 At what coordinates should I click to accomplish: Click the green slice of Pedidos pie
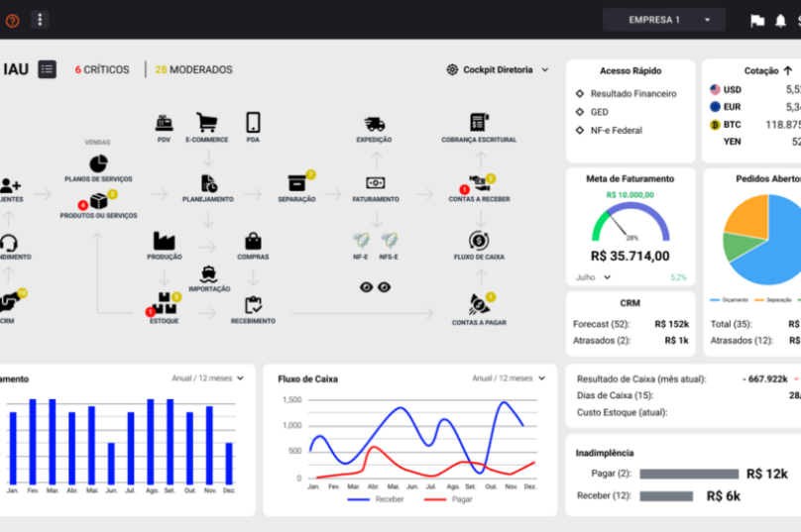tap(739, 246)
